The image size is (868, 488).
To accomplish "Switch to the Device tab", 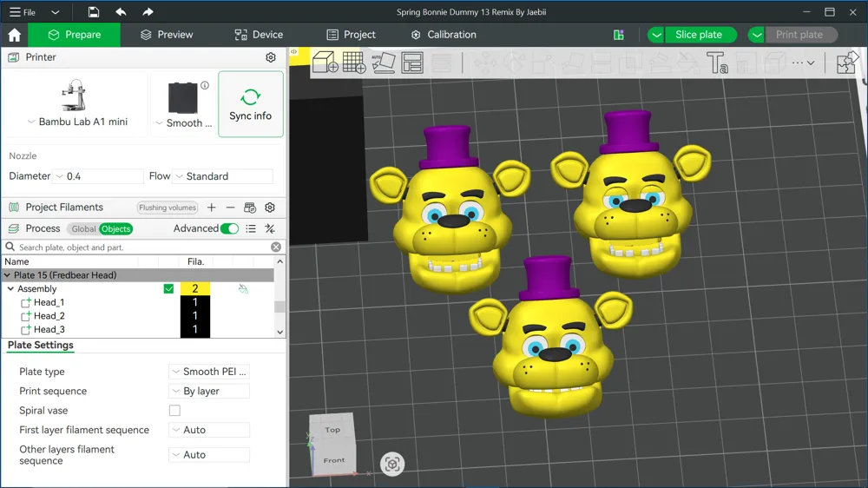I will pyautogui.click(x=259, y=35).
